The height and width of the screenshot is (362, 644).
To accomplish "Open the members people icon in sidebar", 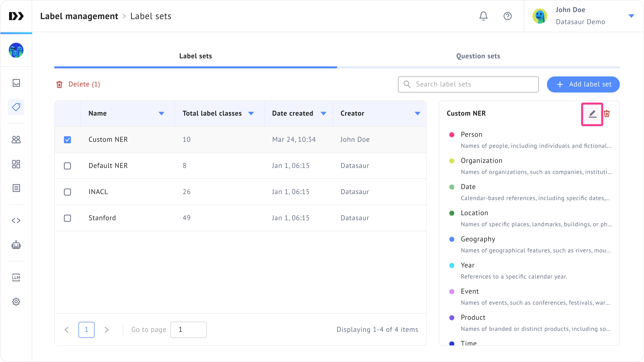I will click(x=16, y=140).
